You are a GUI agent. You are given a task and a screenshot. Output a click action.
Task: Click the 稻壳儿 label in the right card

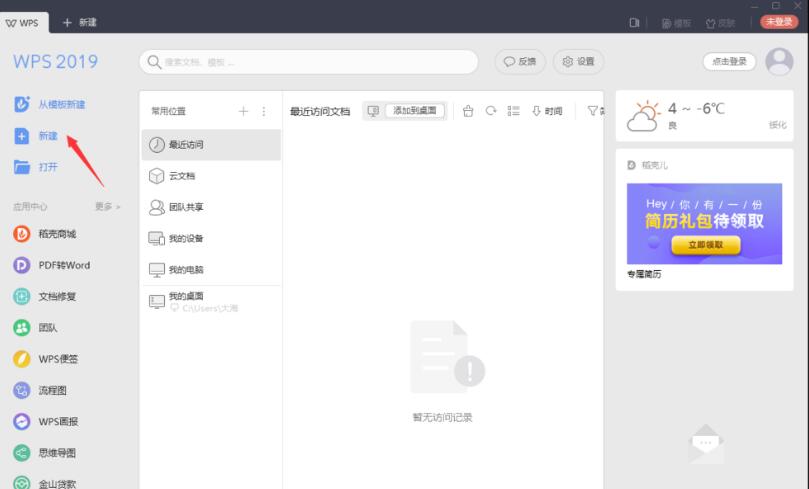point(654,165)
